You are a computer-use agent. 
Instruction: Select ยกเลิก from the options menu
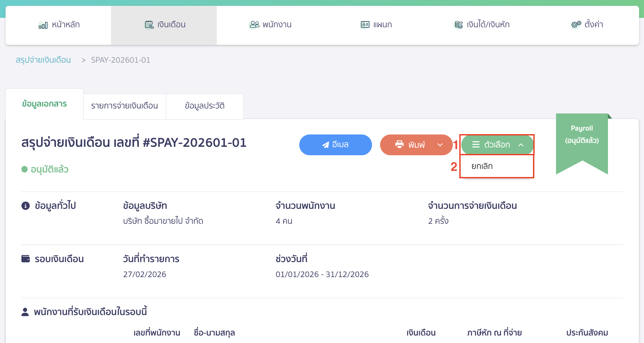pos(481,166)
